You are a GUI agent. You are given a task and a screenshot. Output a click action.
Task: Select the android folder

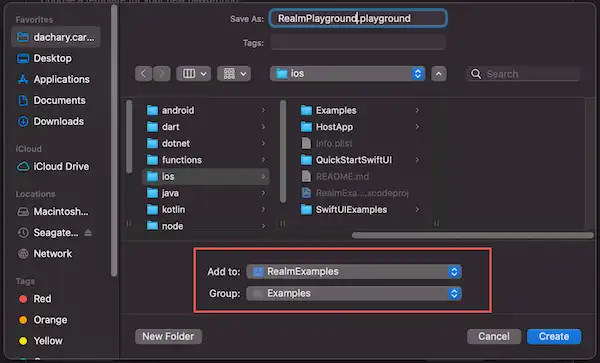(x=206, y=110)
